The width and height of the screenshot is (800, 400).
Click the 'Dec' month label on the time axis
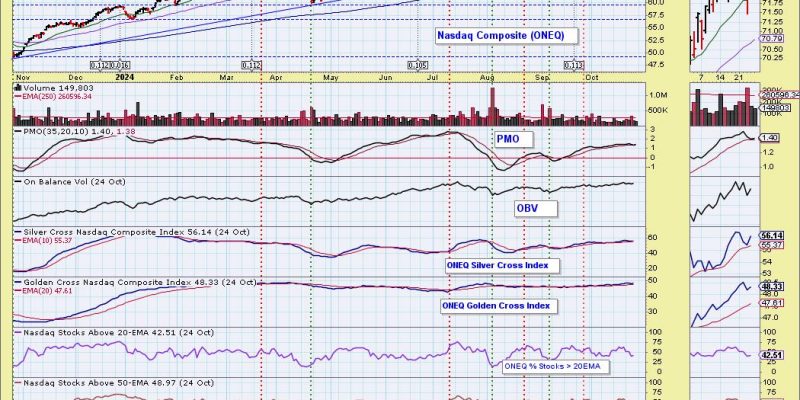click(76, 78)
